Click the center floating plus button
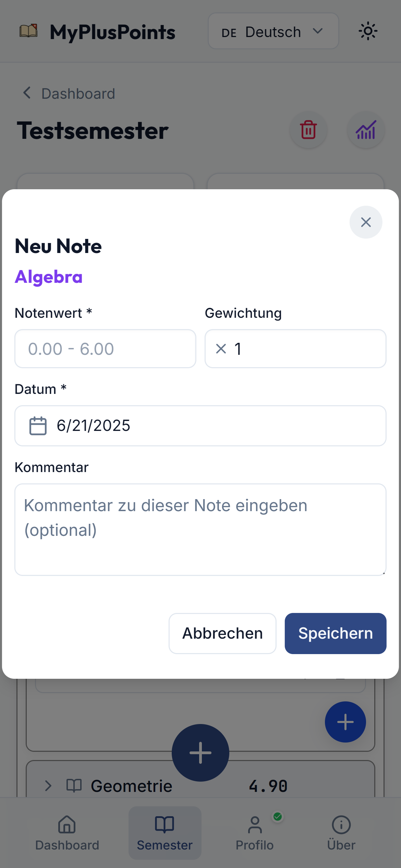401x868 pixels. click(x=200, y=752)
